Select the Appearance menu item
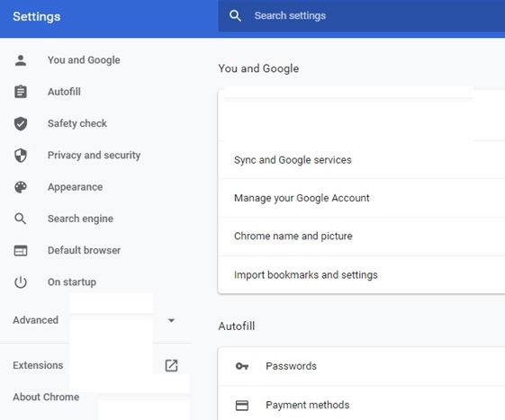505x420 pixels. coord(75,187)
